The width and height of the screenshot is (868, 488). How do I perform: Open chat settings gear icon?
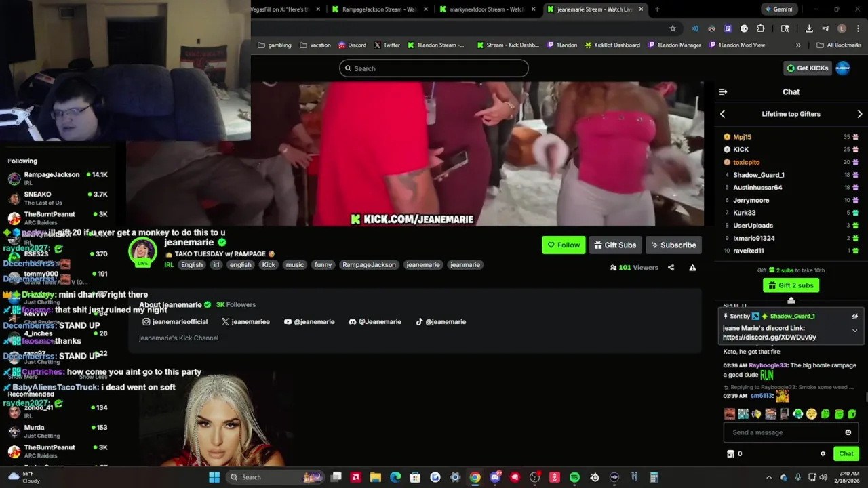click(x=823, y=454)
